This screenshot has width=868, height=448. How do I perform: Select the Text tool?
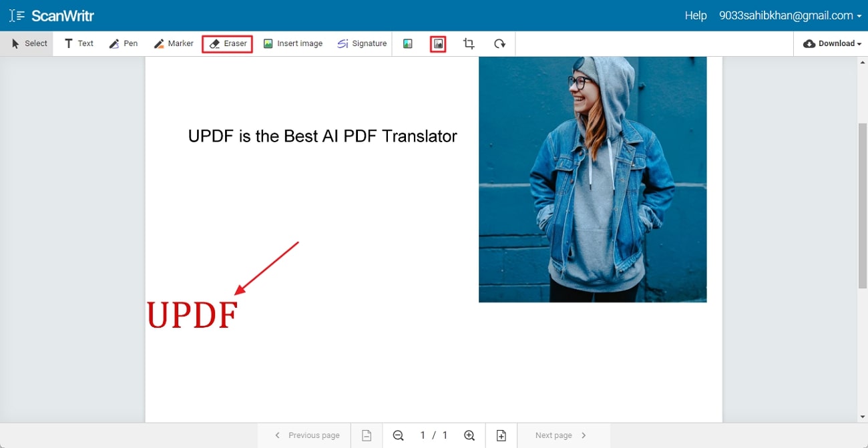(x=78, y=43)
